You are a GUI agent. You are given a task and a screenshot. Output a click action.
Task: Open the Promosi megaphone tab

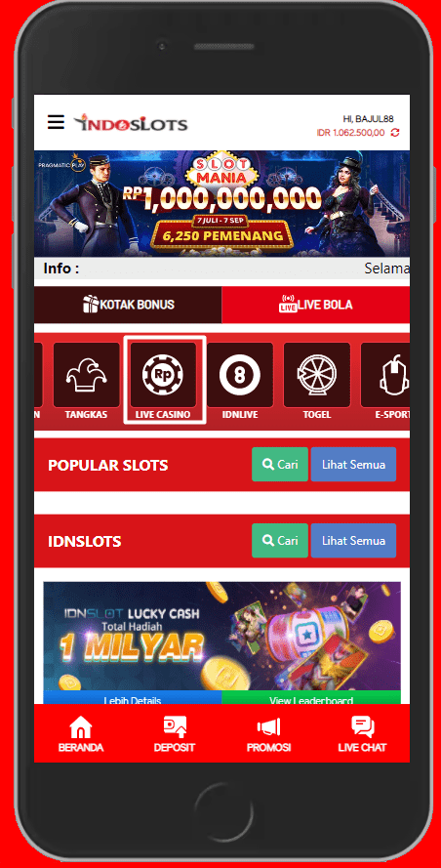(268, 733)
